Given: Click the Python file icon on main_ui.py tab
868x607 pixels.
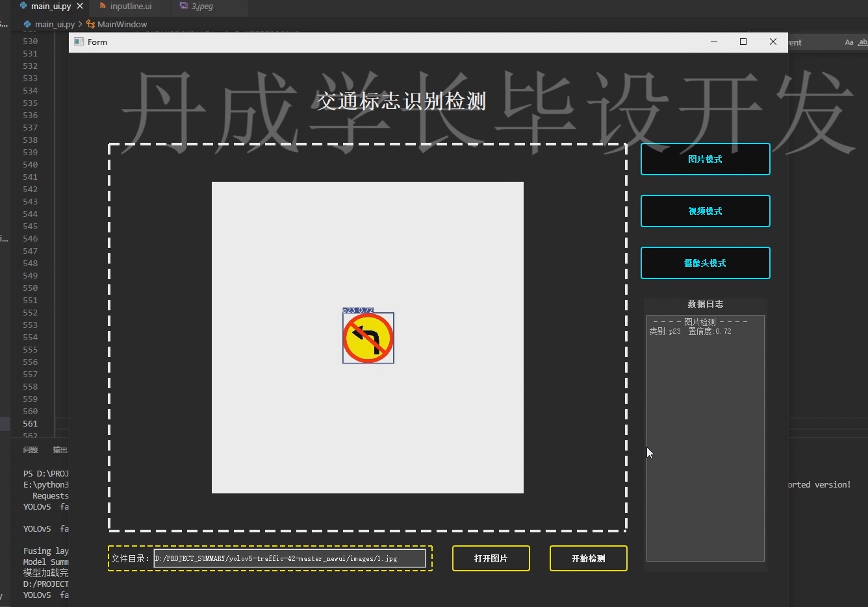Looking at the screenshot, I should (x=23, y=6).
